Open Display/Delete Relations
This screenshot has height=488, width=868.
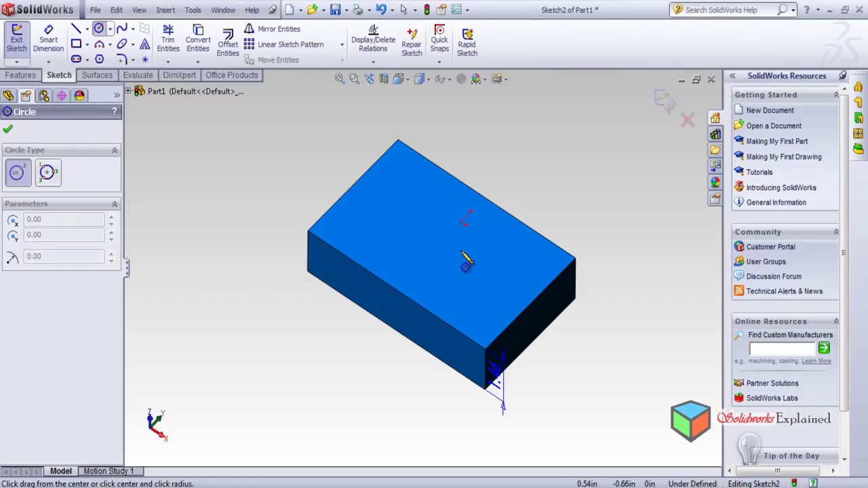(x=373, y=39)
